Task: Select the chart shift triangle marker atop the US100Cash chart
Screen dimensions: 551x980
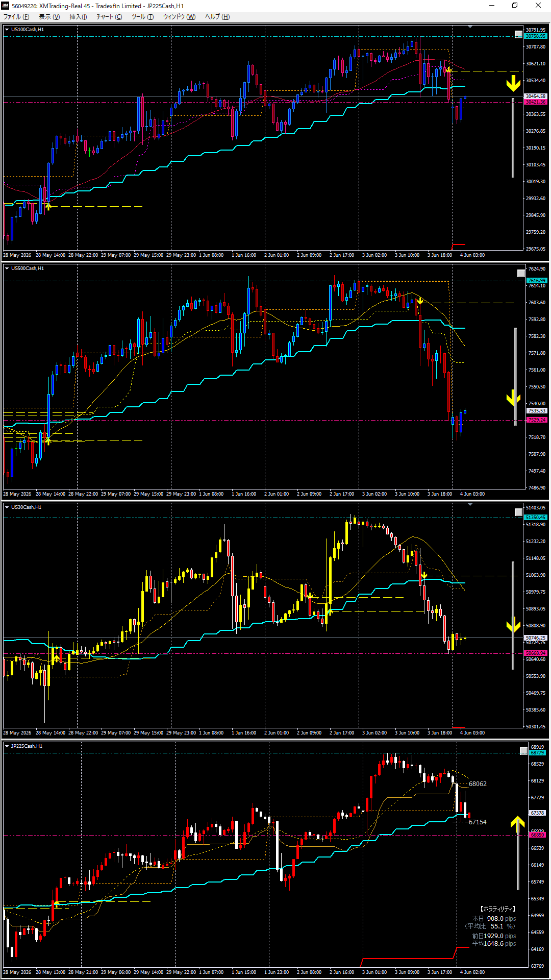Action: click(x=470, y=27)
